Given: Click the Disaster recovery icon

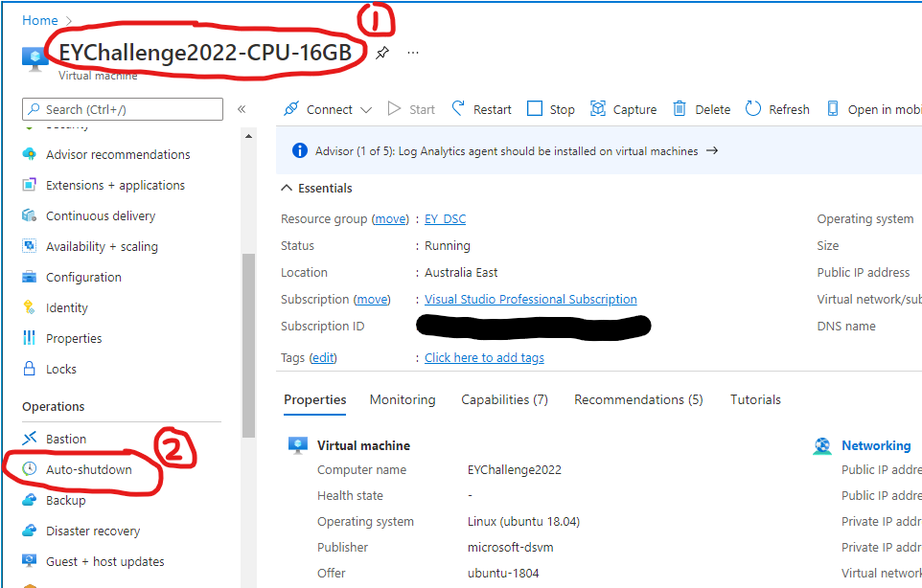Looking at the screenshot, I should coord(30,531).
